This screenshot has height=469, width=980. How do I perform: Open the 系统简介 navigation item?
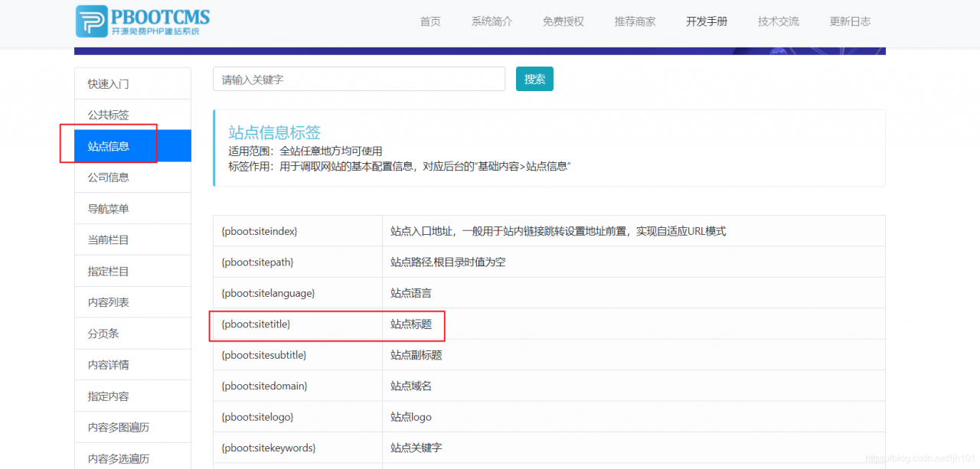point(492,21)
